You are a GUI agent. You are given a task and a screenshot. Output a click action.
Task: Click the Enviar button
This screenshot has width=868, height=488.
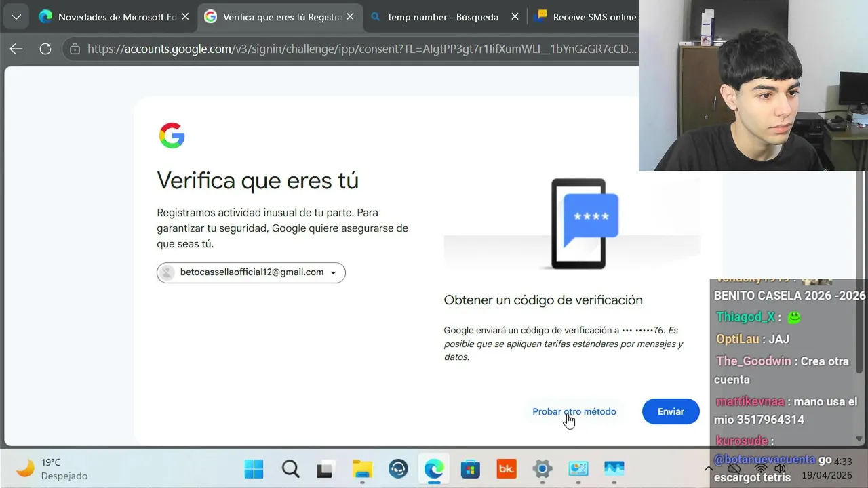click(x=671, y=411)
